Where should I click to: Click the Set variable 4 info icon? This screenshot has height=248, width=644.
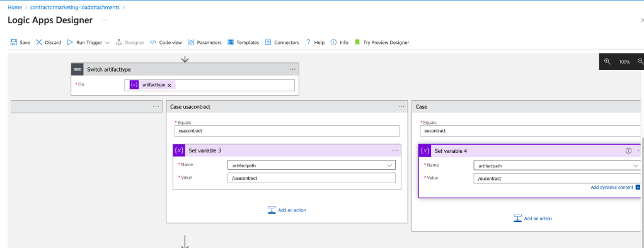tap(628, 150)
